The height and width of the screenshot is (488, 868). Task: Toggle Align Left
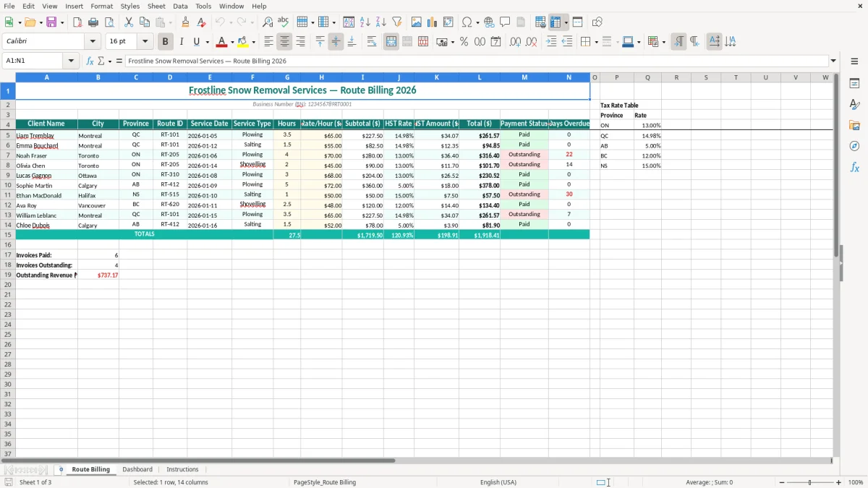(x=269, y=42)
